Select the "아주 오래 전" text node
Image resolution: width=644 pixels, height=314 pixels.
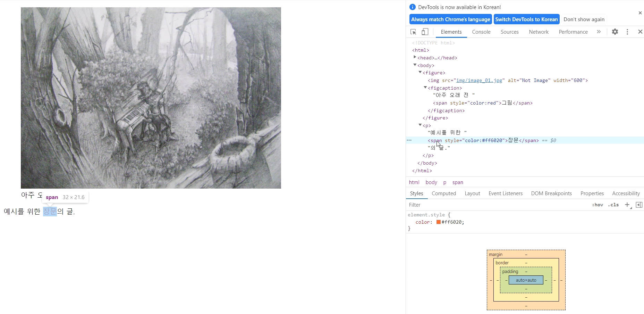(454, 95)
